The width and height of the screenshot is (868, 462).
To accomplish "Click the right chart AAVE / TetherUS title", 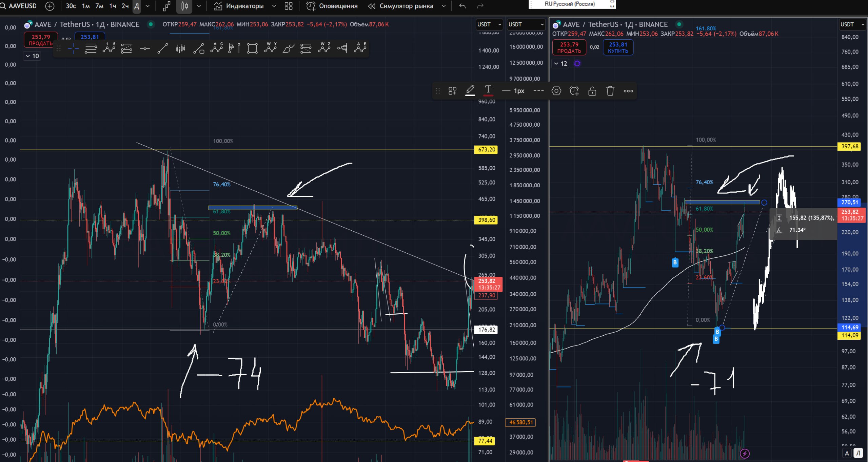I will click(615, 24).
